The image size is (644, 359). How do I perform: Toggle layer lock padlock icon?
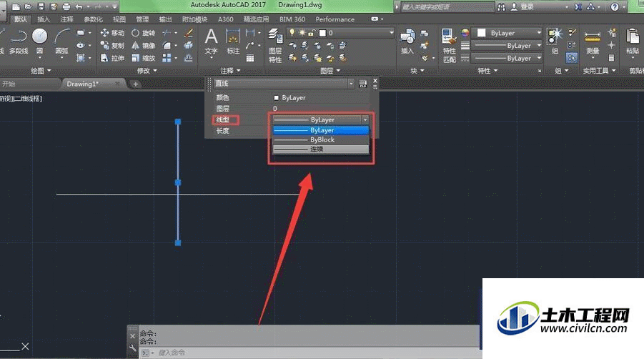click(312, 32)
